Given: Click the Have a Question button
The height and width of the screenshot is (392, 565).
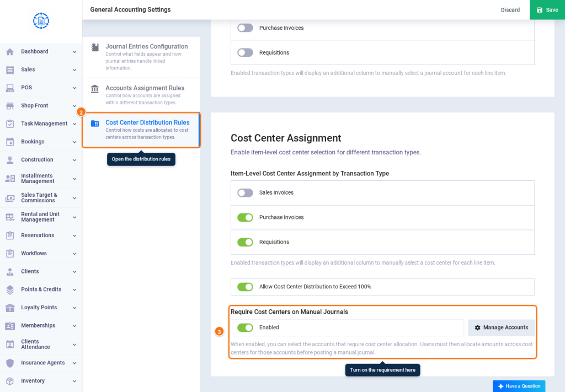Looking at the screenshot, I should coord(519,386).
